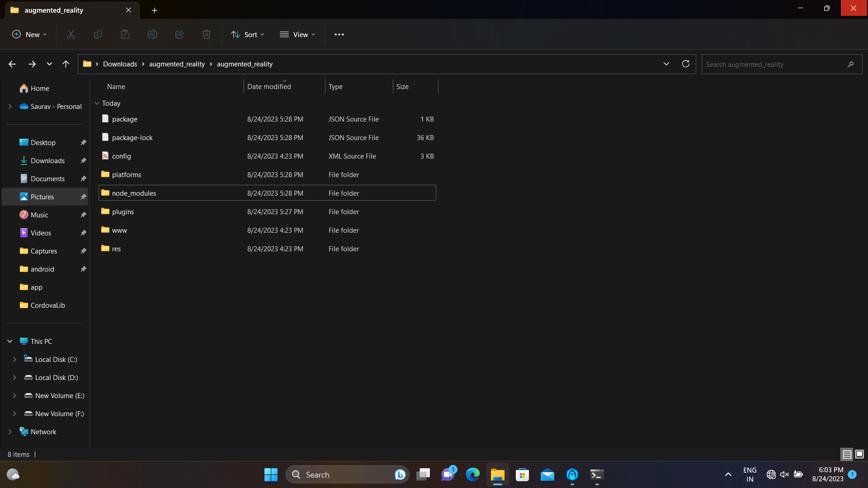Click the Rename toolbar icon
The image size is (868, 488).
(152, 34)
